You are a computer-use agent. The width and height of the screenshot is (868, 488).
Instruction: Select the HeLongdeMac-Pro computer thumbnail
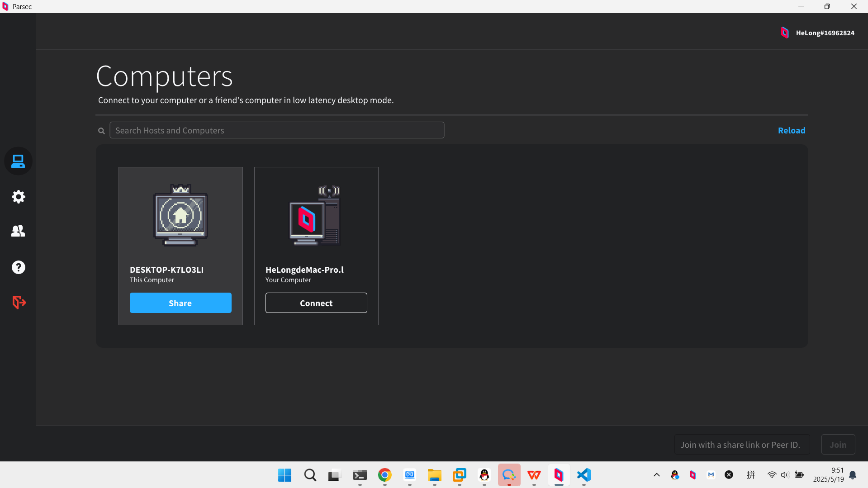(316, 215)
